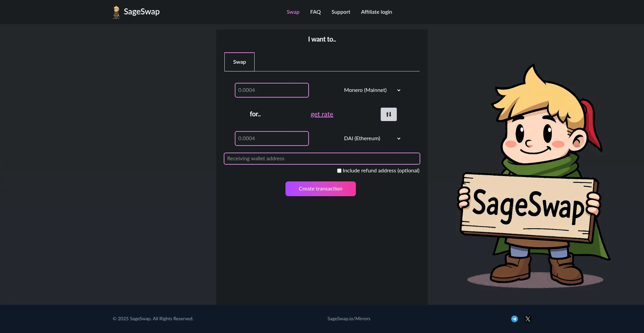Open the Affiliate login link

pyautogui.click(x=376, y=12)
